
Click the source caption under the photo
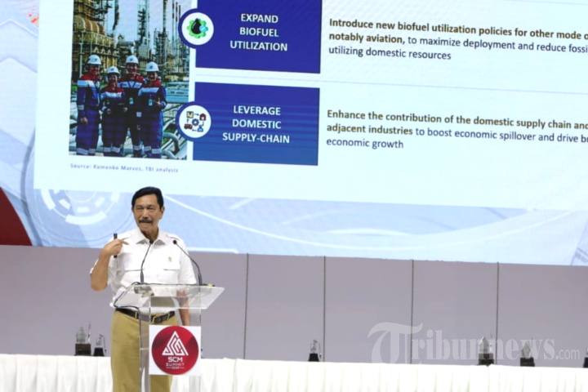click(123, 168)
